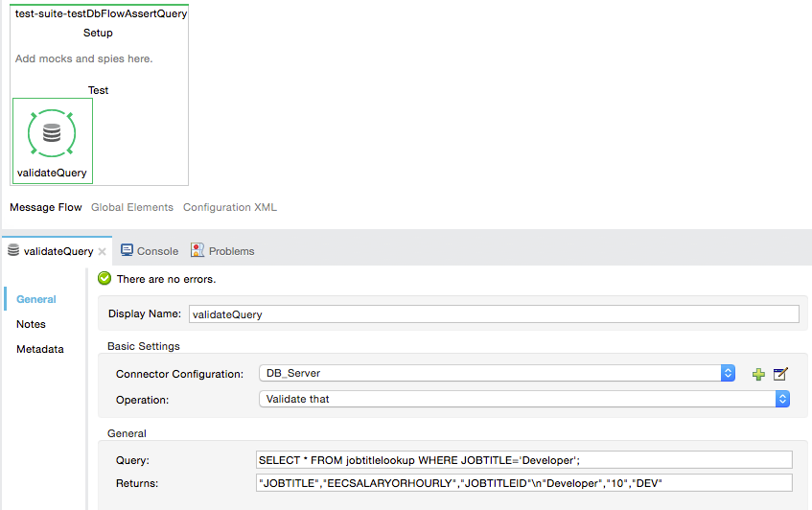Click the Setup section label
Viewport: 812px width, 510px height.
98,33
